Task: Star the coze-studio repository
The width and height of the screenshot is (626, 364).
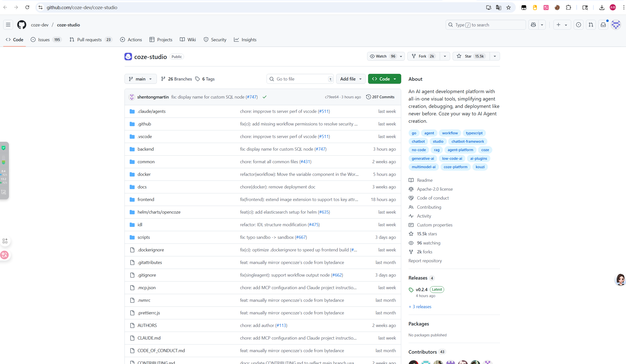Action: [x=471, y=56]
